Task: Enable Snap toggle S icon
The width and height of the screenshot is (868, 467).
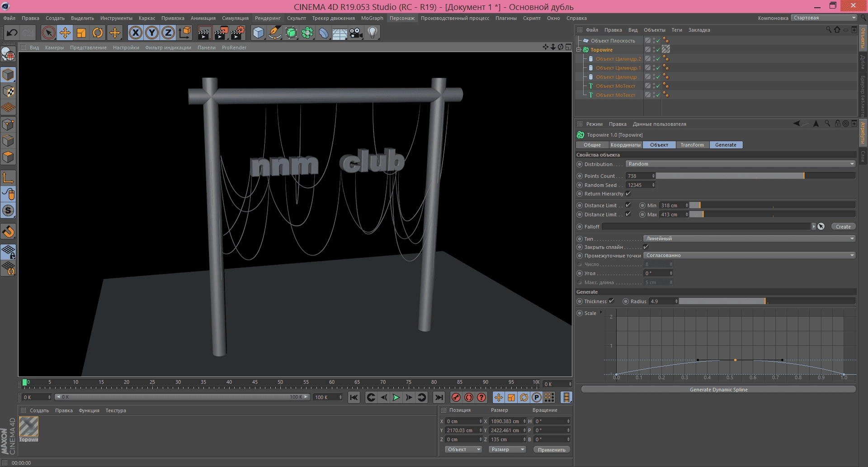Action: pyautogui.click(x=8, y=210)
